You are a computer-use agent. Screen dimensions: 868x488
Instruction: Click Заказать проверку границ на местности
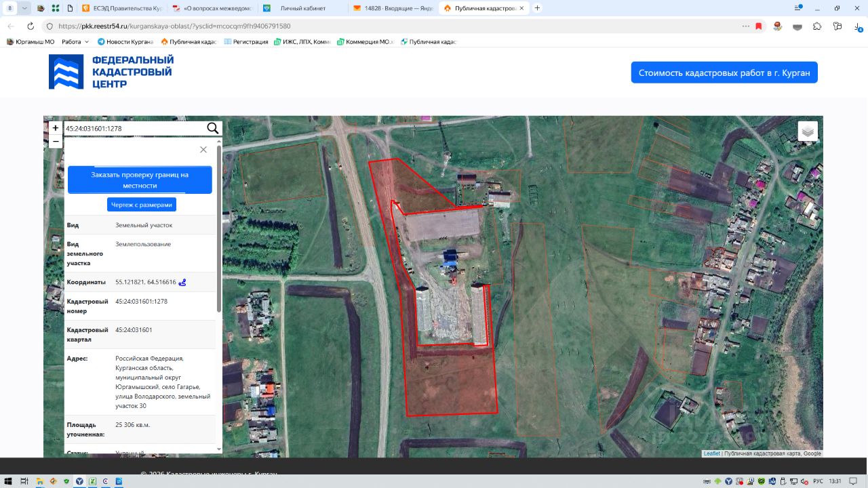click(140, 180)
